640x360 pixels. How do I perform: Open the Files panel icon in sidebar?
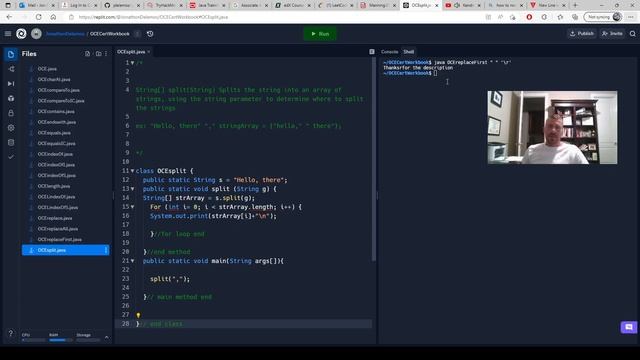[x=11, y=54]
